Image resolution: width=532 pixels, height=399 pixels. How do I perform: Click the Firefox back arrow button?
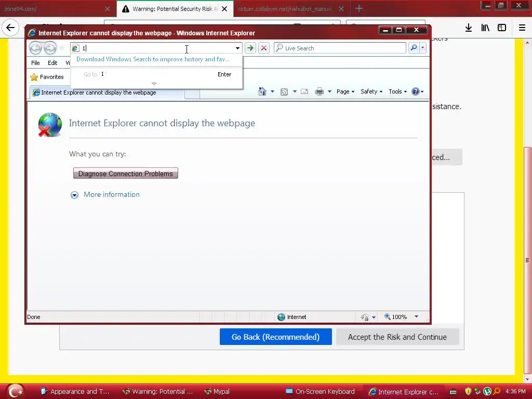(10, 28)
